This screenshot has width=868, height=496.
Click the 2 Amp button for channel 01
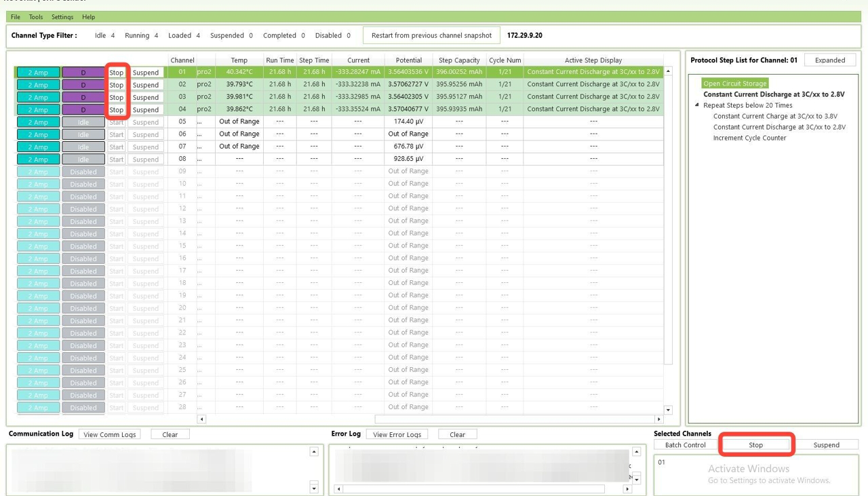38,73
